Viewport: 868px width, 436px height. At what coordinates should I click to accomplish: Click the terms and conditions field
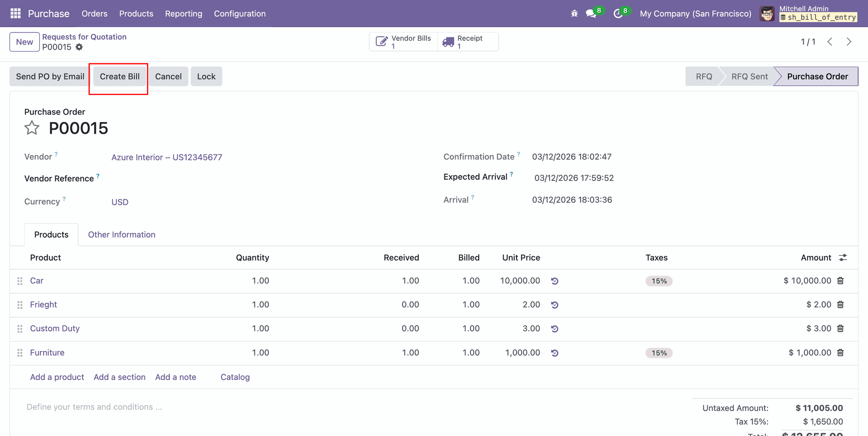click(94, 407)
